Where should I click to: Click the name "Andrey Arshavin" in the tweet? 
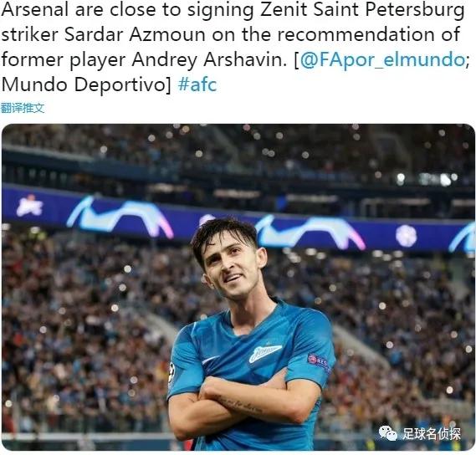click(209, 59)
